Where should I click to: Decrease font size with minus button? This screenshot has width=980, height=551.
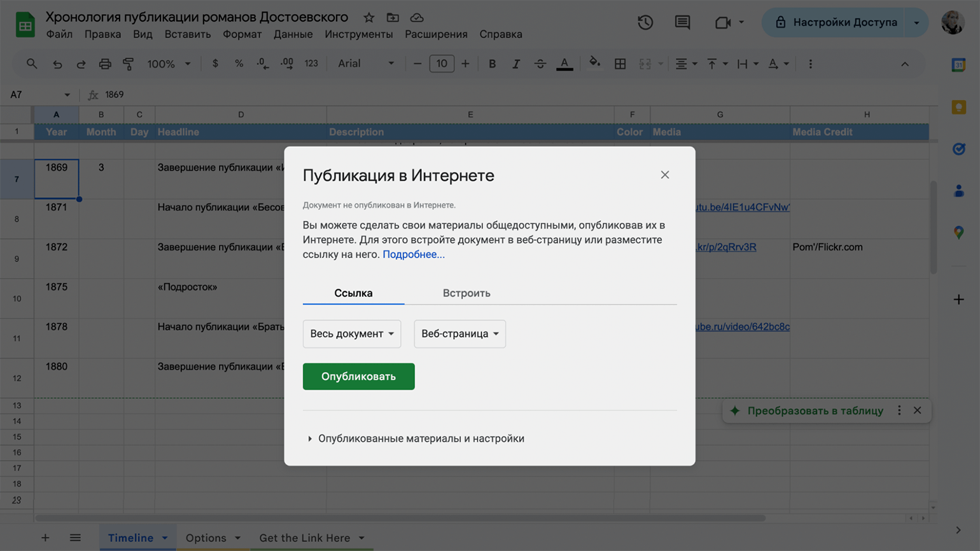coord(417,64)
